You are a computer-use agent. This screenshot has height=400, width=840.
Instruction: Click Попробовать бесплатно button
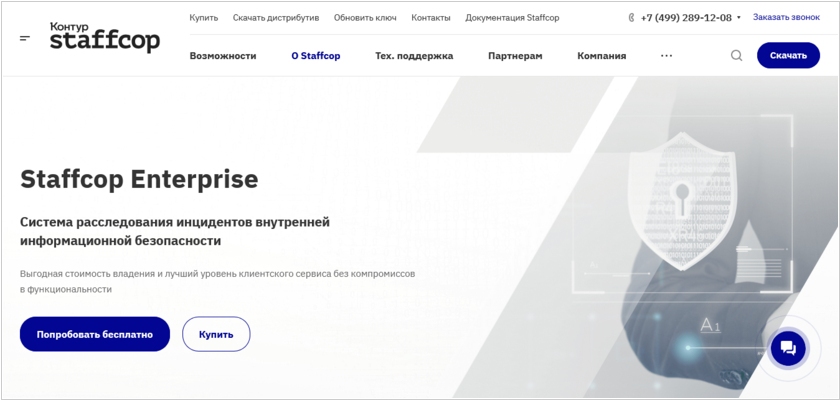[x=95, y=334]
